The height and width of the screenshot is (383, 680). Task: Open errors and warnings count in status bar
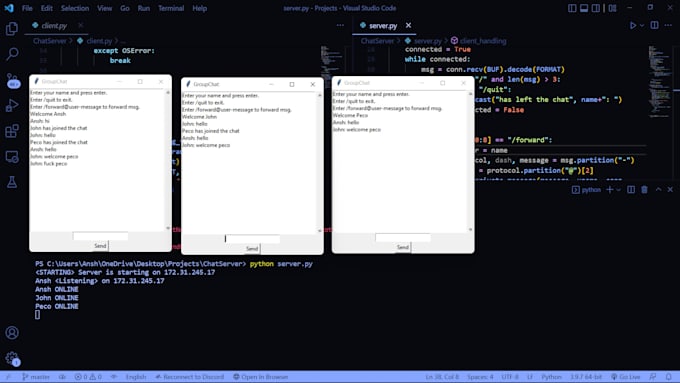(x=88, y=376)
